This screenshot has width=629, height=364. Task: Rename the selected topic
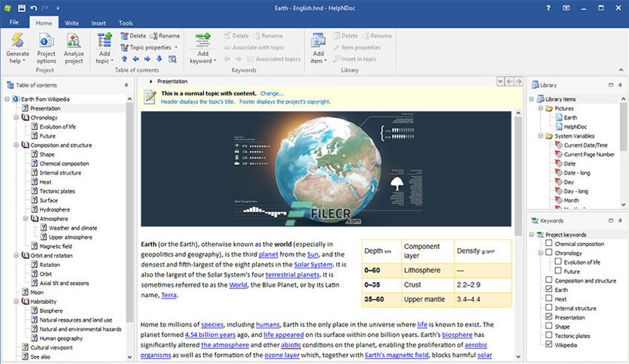click(x=165, y=35)
